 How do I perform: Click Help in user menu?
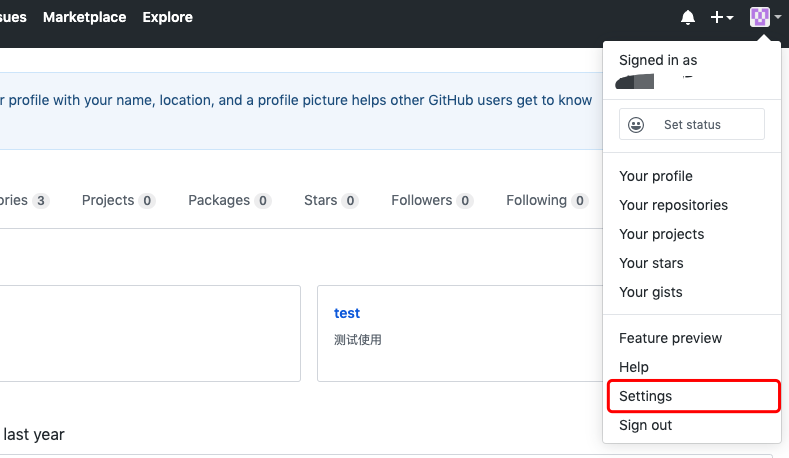634,367
